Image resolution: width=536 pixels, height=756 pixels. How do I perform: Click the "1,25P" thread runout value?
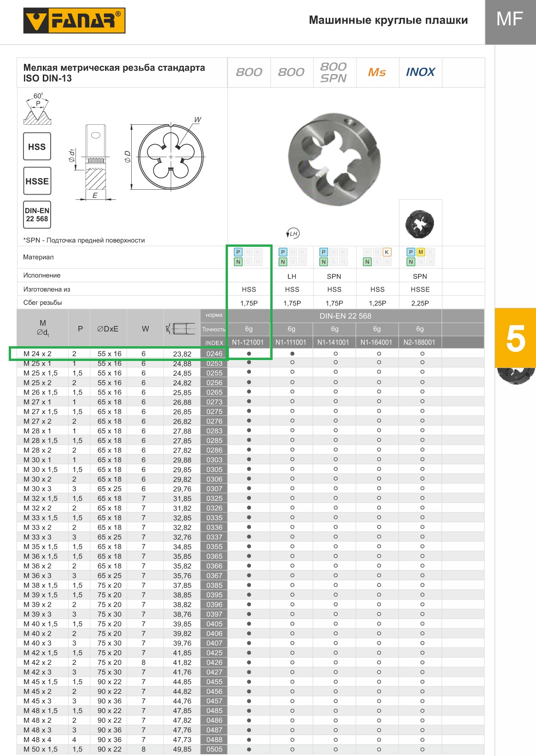[x=378, y=303]
